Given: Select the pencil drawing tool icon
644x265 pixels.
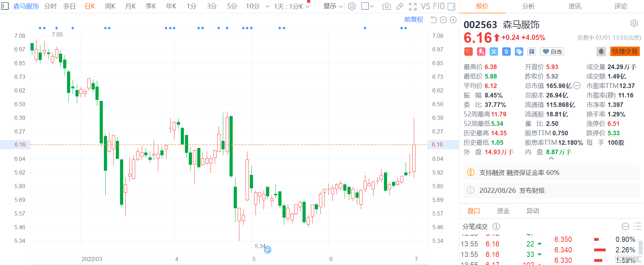Looking at the screenshot, I should 399,6.
